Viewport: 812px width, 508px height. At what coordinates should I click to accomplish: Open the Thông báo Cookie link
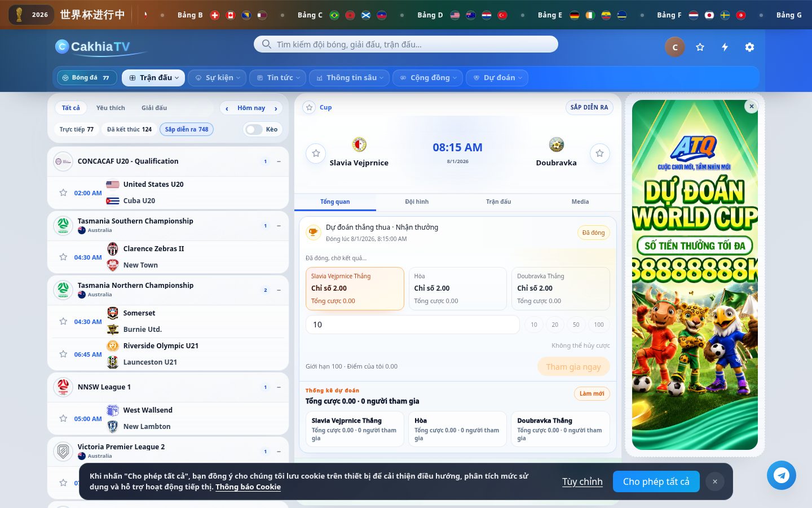pos(248,487)
